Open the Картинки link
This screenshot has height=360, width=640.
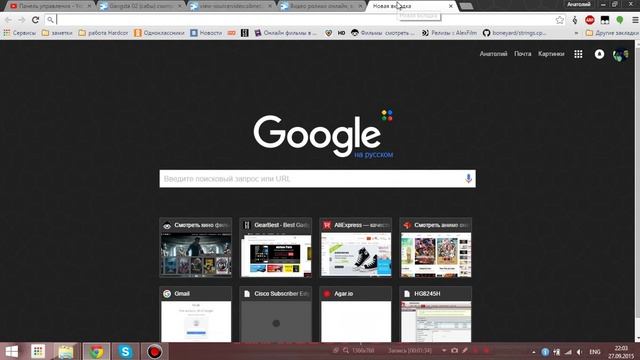coord(551,54)
